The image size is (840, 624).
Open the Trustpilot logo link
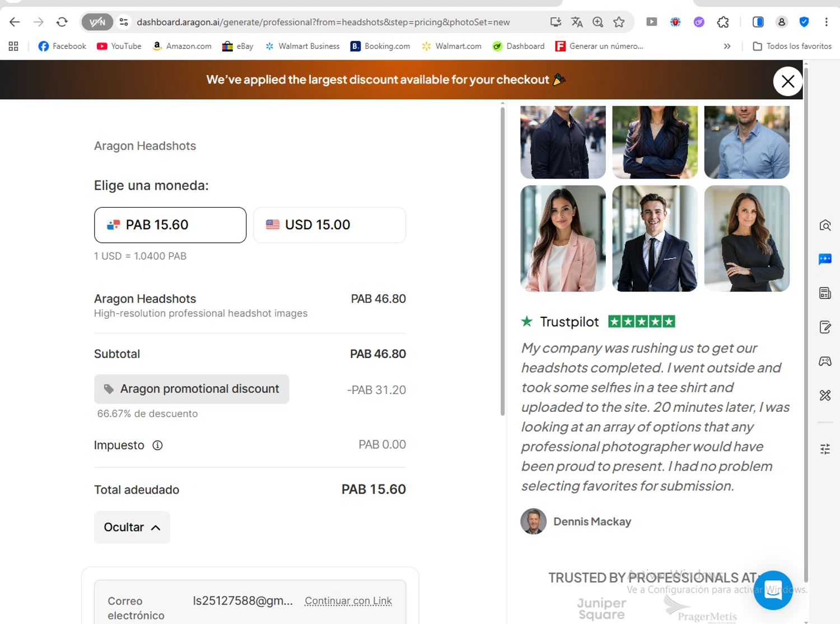coord(559,322)
